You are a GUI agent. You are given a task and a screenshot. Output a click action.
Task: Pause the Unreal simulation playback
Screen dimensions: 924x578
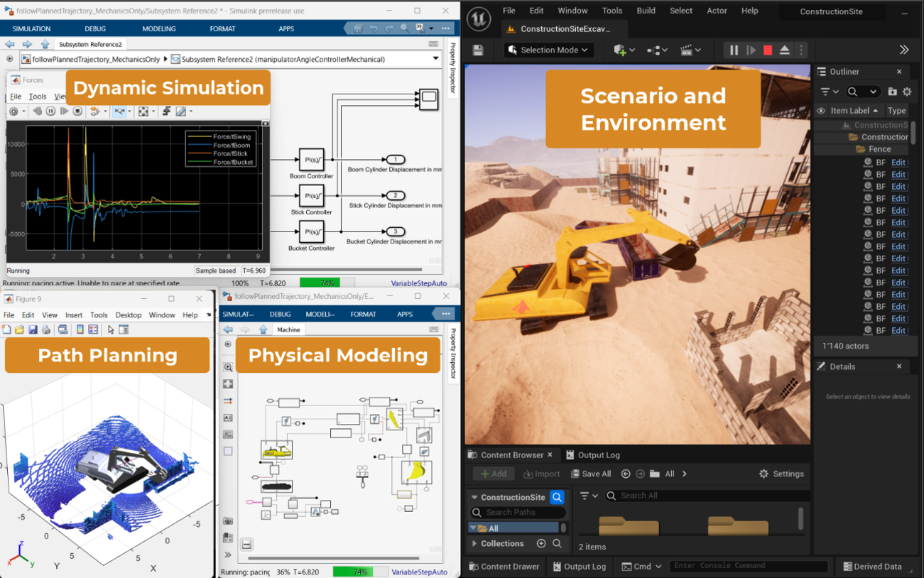734,50
